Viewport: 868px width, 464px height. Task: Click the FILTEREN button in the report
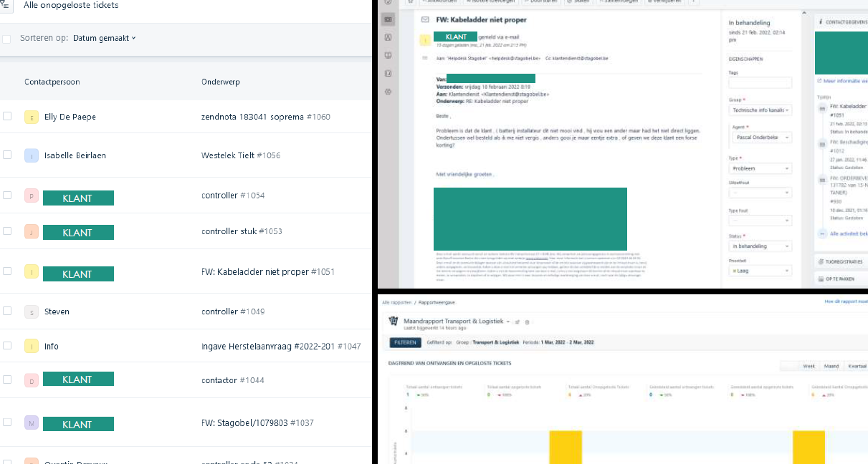[404, 343]
